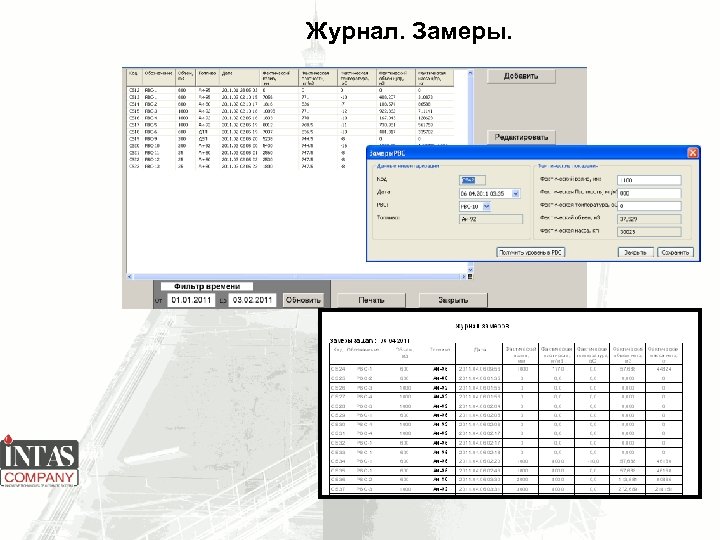The image size is (720, 540).
Task: Click the Фактическая масса read-only field
Action: (649, 232)
